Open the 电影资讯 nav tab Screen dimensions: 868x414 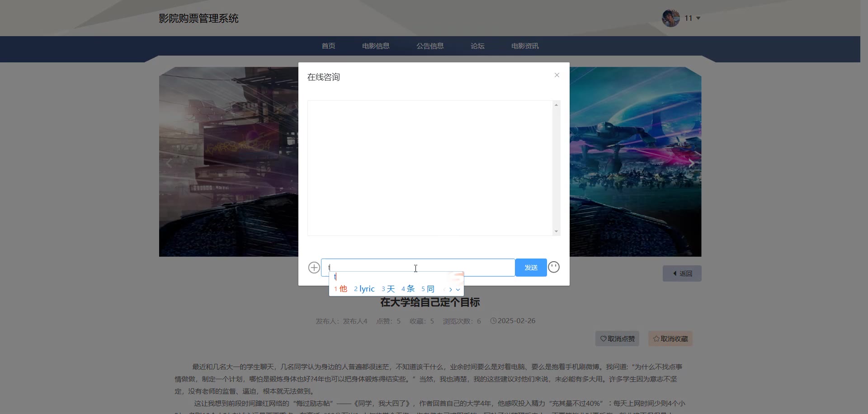[525, 46]
